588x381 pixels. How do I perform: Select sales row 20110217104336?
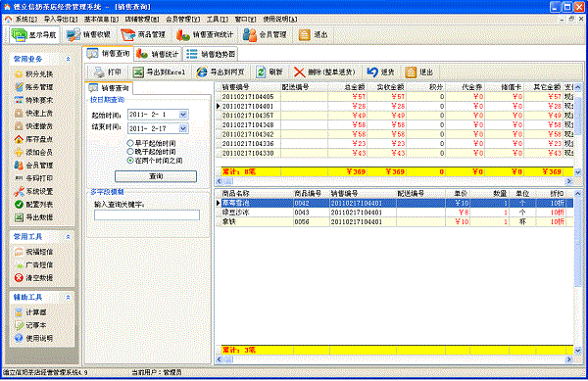(x=395, y=143)
